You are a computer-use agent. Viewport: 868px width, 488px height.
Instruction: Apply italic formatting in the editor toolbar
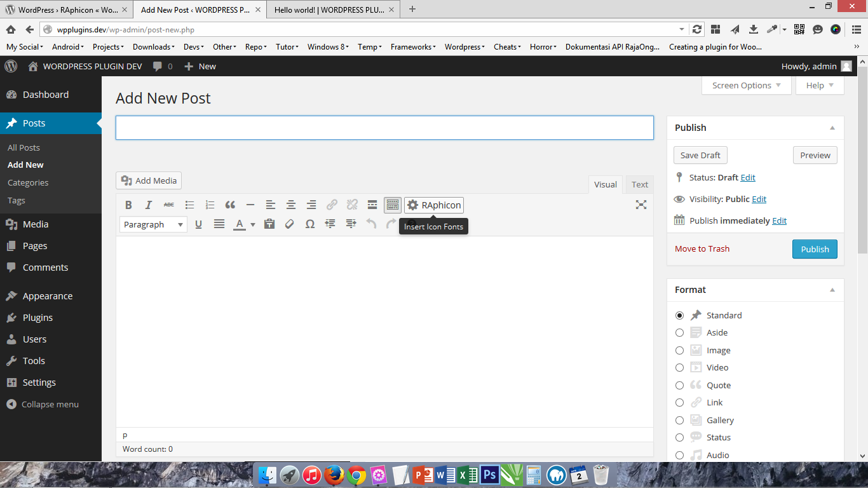[x=149, y=205]
